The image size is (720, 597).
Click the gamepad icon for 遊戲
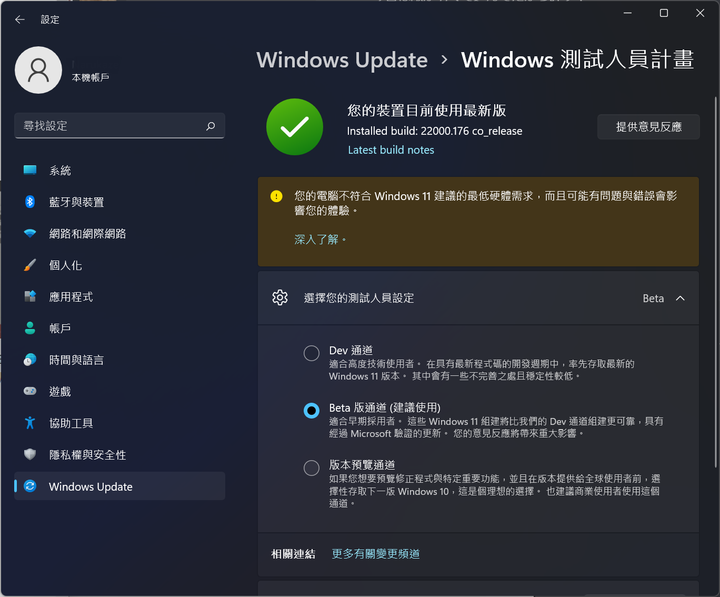coord(30,391)
